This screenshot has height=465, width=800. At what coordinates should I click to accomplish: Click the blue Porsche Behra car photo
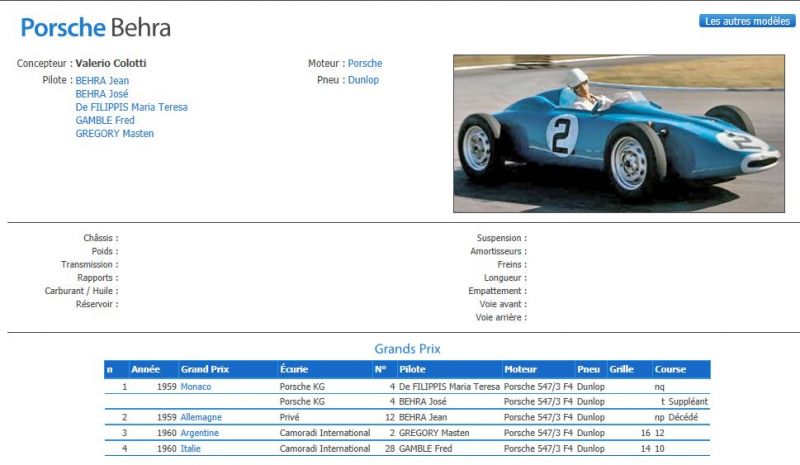point(619,134)
